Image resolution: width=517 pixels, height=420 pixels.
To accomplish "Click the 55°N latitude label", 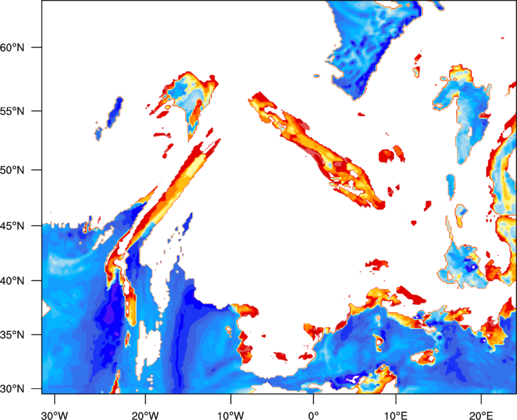I will [x=12, y=111].
